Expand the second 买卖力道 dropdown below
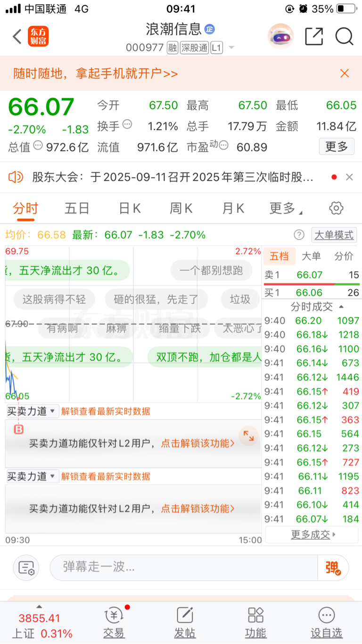Viewport: 362px width, 644px height. pos(32,476)
